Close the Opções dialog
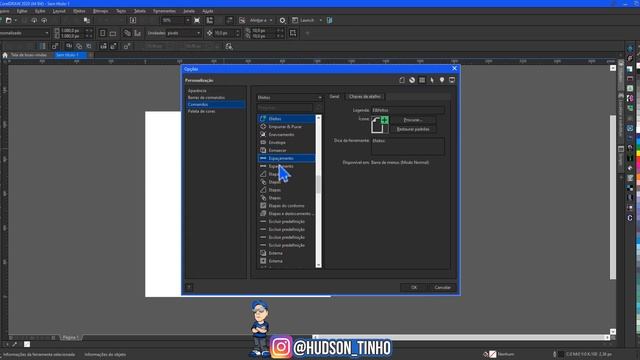This screenshot has height=360, width=640. pos(454,69)
